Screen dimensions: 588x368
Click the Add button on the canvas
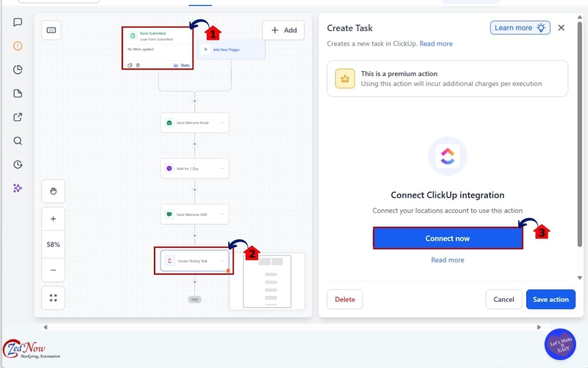pyautogui.click(x=283, y=30)
